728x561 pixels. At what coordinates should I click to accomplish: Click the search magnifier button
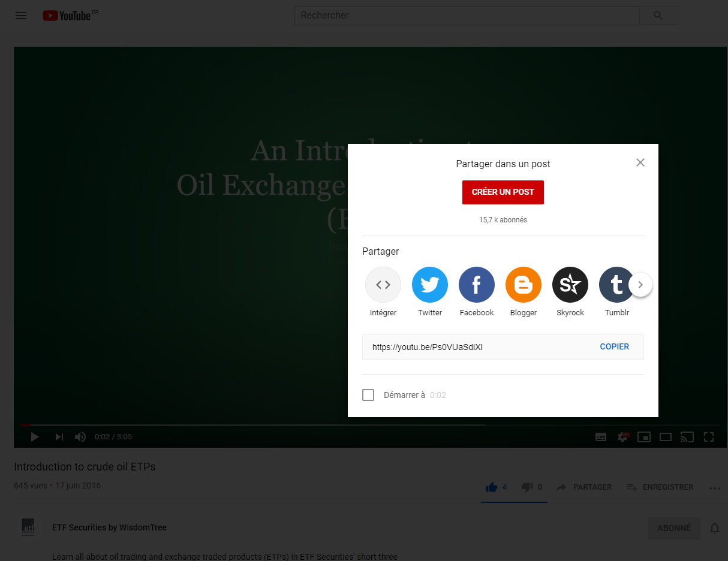(x=658, y=16)
